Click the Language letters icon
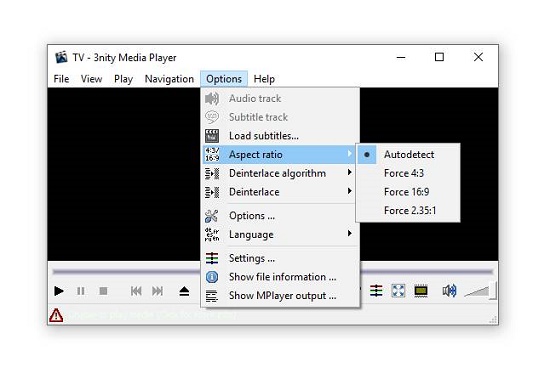 [212, 234]
